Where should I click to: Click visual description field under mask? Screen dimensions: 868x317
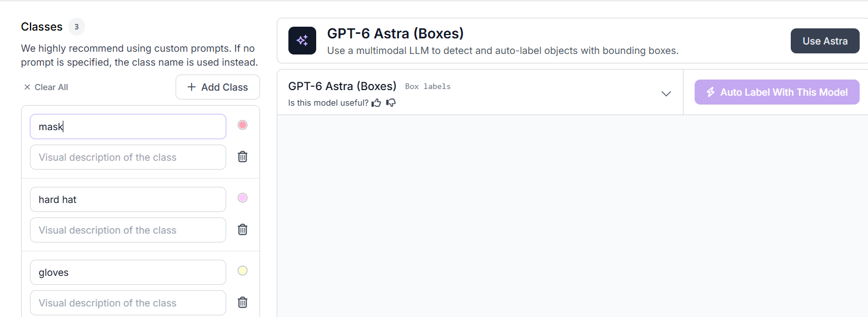(128, 157)
